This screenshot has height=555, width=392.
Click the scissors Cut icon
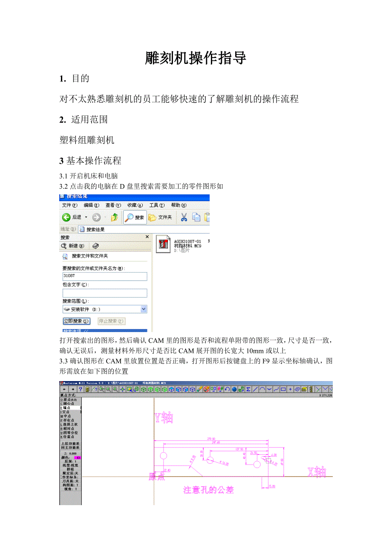pyautogui.click(x=184, y=217)
